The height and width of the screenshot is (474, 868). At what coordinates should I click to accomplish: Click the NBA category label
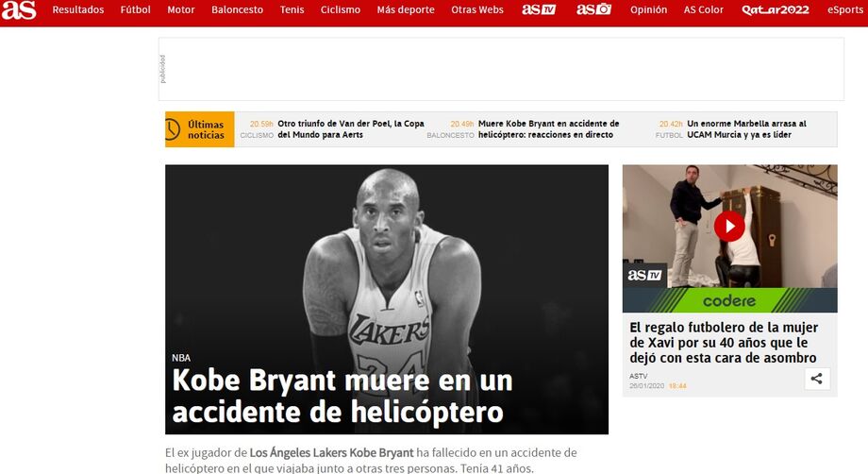(x=181, y=358)
